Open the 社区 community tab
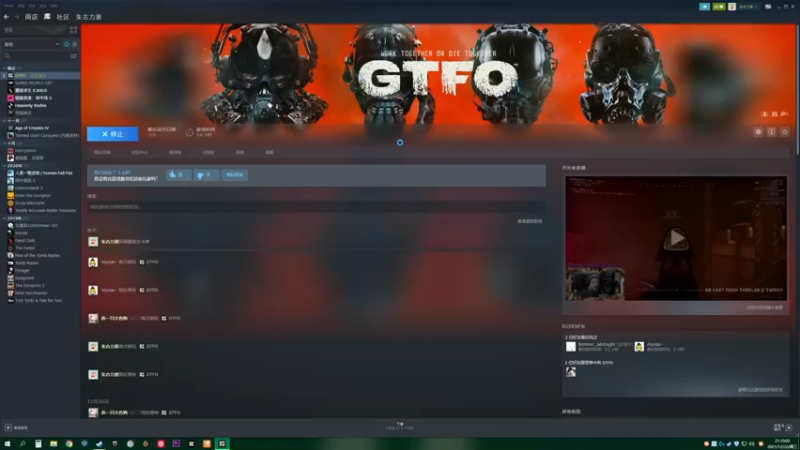This screenshot has width=800, height=450. [x=63, y=17]
